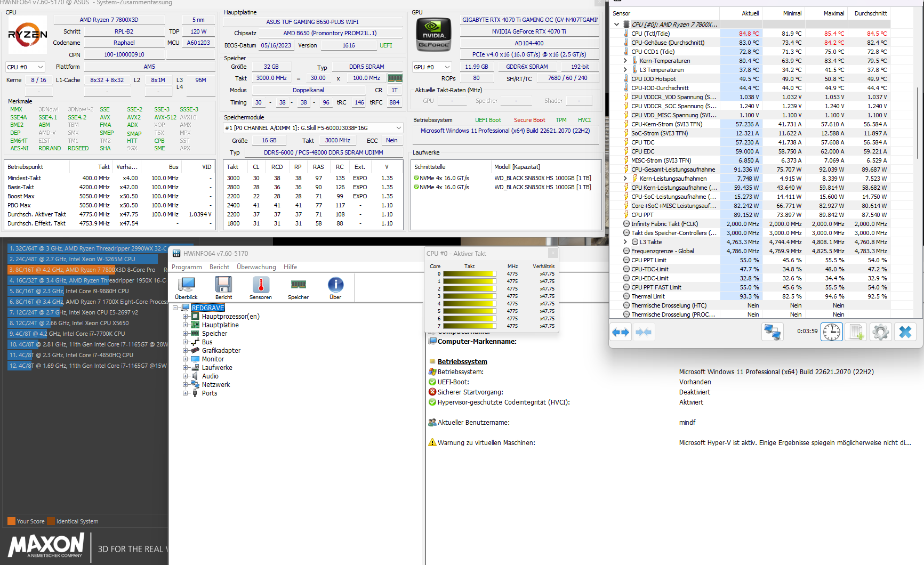Expand the Kern-Temperaturen sensor row
924x565 pixels.
tap(625, 61)
